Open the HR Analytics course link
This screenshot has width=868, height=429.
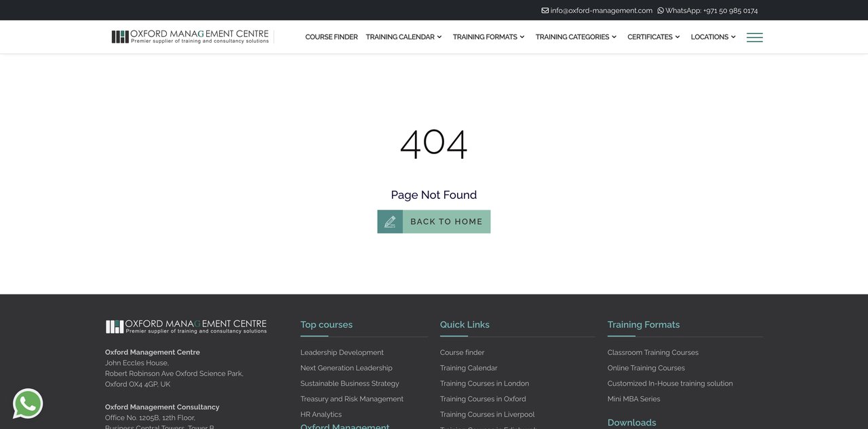click(321, 415)
